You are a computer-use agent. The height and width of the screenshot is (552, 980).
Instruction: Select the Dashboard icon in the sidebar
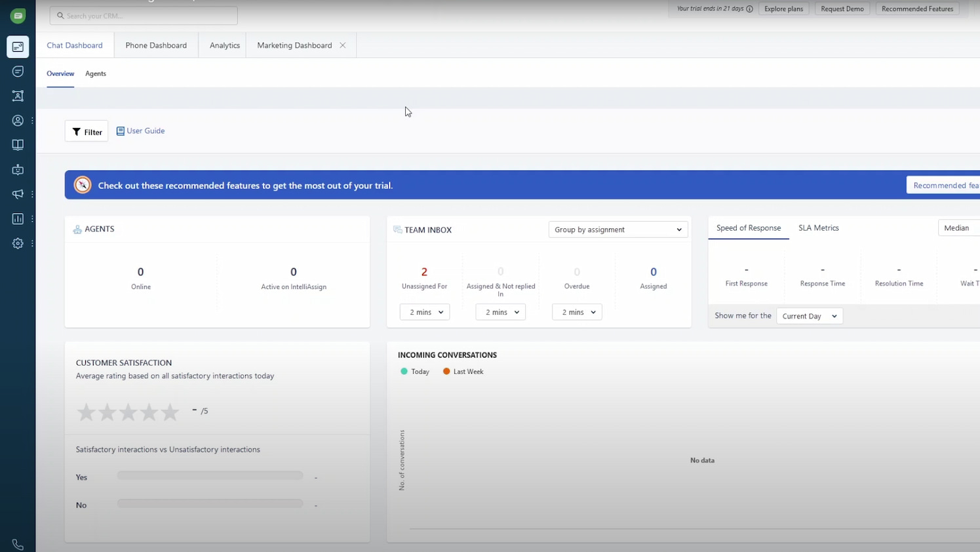click(18, 47)
